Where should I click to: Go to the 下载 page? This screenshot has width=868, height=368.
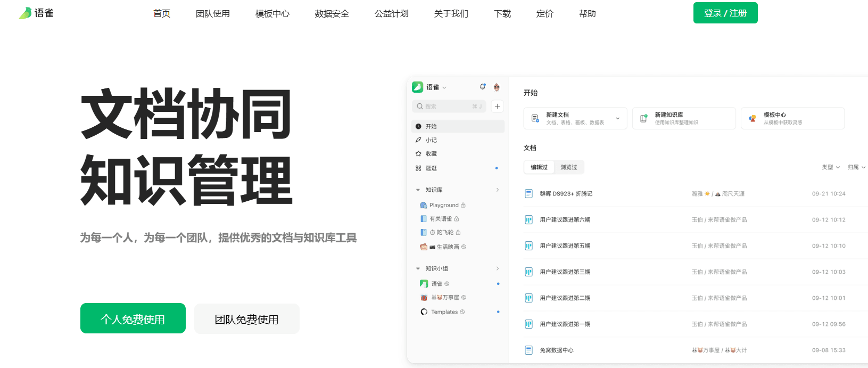[x=502, y=13]
